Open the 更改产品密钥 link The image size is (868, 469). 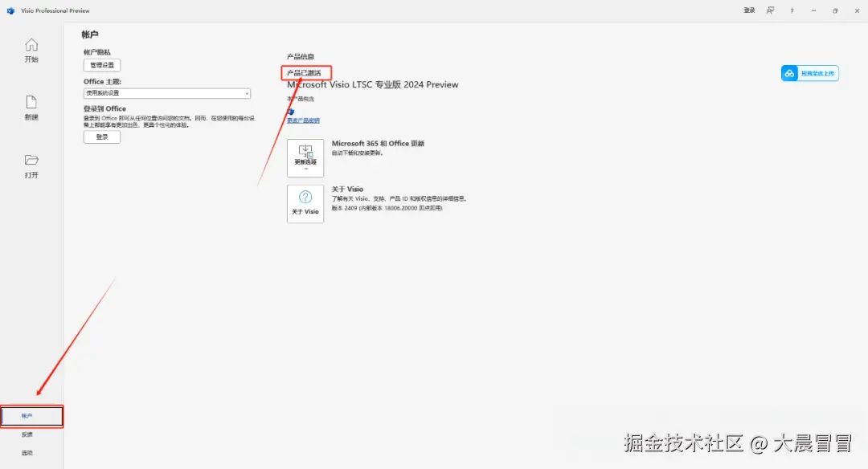click(303, 120)
